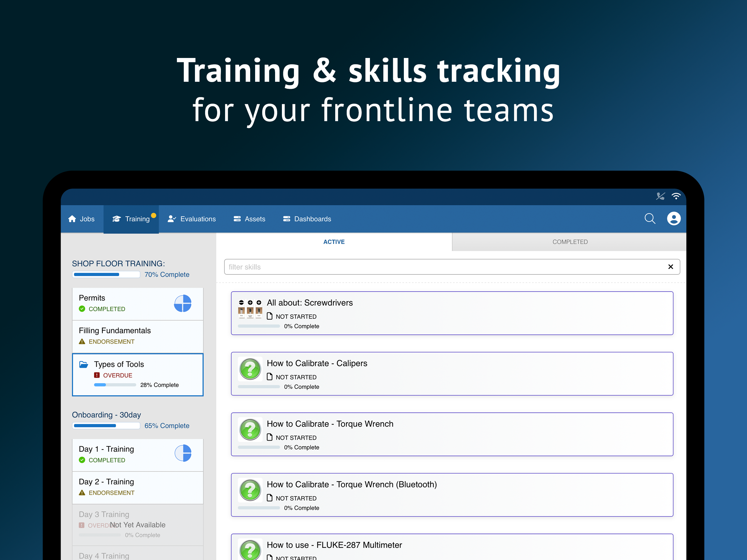
Task: Click the "70% Complete" label
Action: point(167,275)
